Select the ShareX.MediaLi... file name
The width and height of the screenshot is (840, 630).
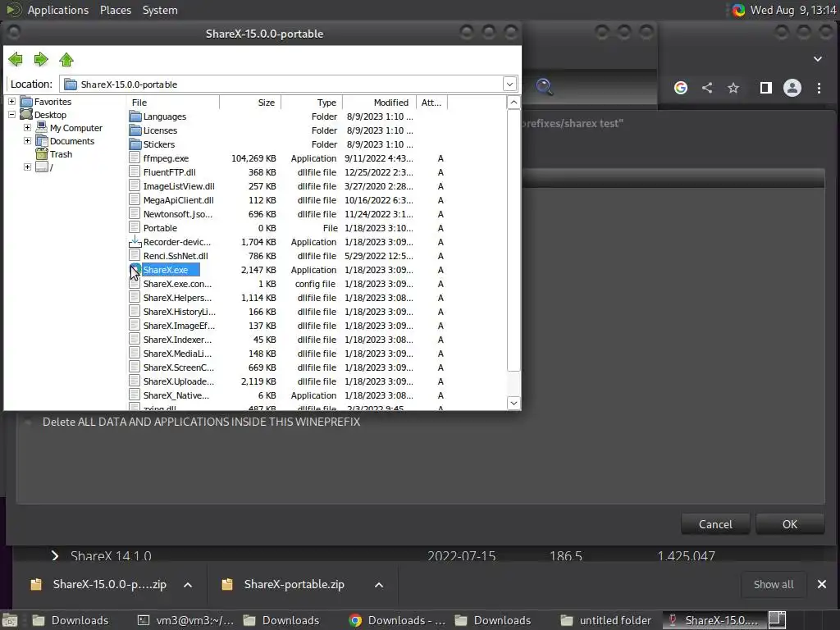click(x=177, y=354)
